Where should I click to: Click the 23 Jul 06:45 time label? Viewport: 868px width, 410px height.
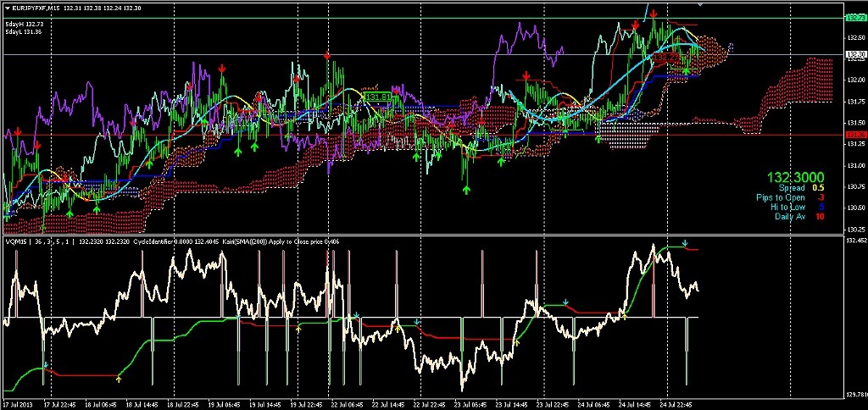470,405
